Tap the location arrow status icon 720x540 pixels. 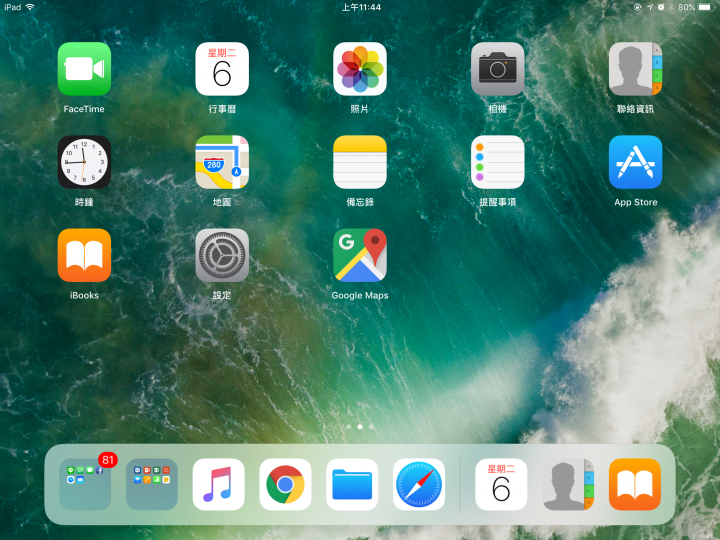[x=650, y=7]
